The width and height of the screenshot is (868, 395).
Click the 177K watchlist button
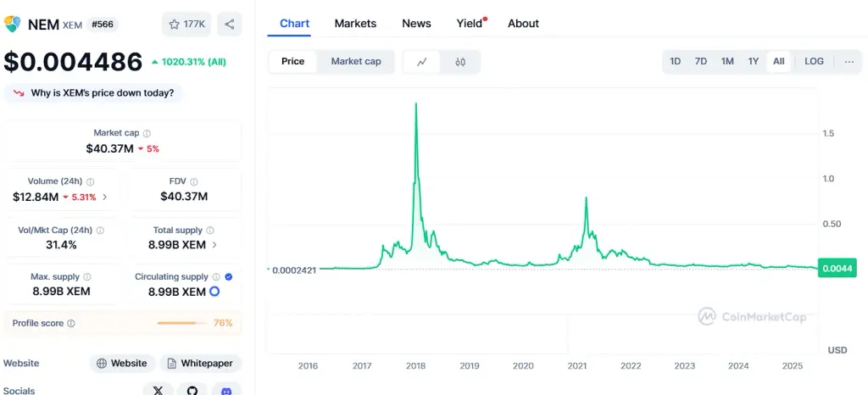[x=186, y=25]
